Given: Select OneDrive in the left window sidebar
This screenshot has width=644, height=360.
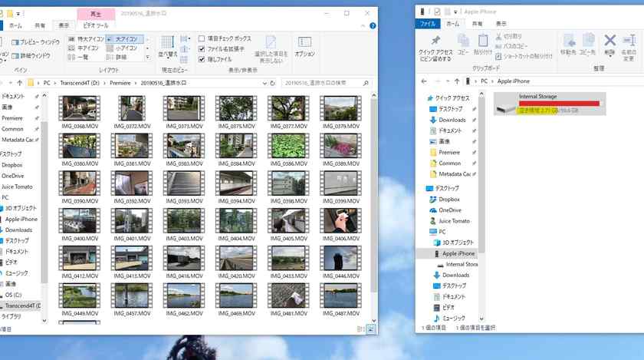Looking at the screenshot, I should click(x=13, y=176).
